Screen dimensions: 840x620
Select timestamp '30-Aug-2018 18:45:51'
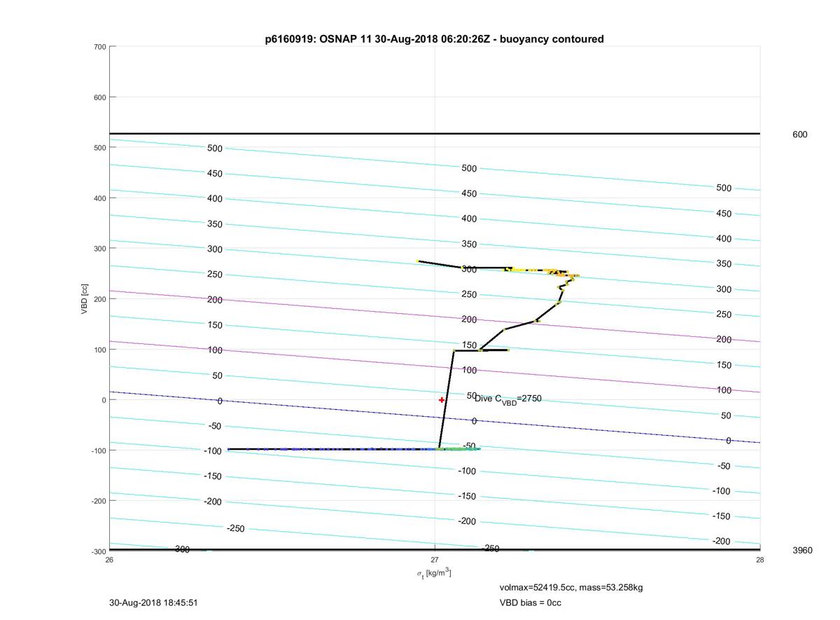tap(154, 602)
